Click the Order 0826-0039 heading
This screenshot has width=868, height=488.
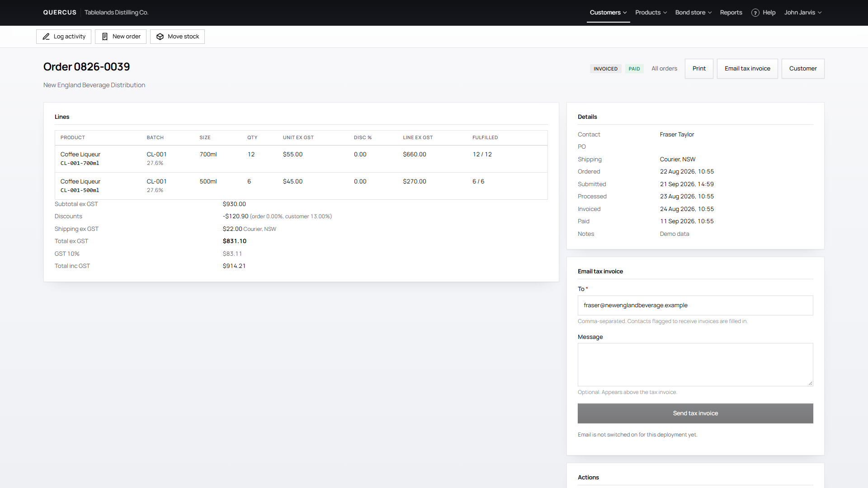(x=87, y=67)
